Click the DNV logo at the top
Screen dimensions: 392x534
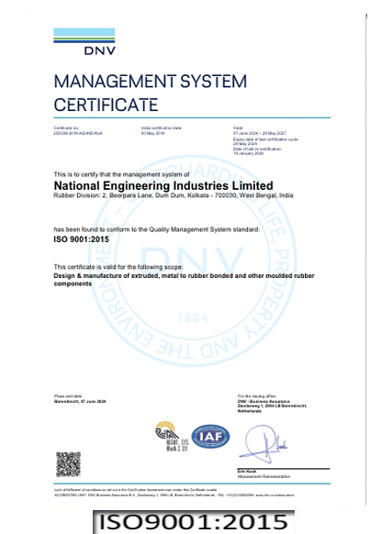[84, 41]
